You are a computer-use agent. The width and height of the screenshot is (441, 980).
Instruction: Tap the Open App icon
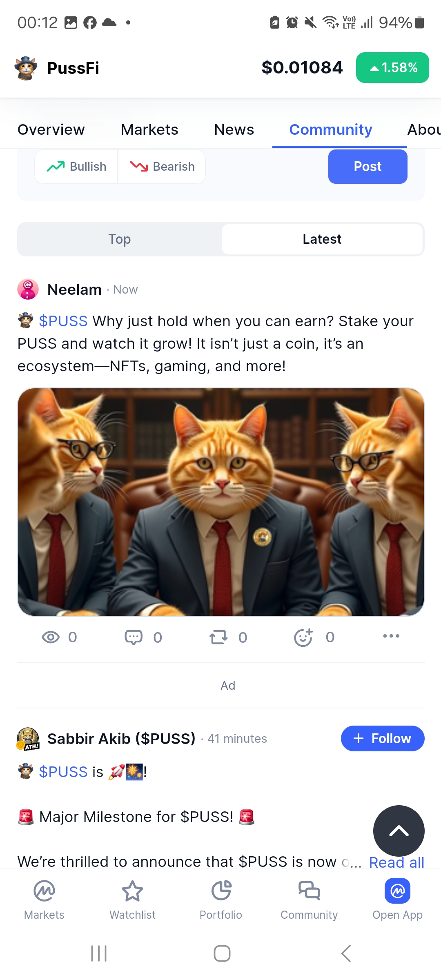(397, 891)
